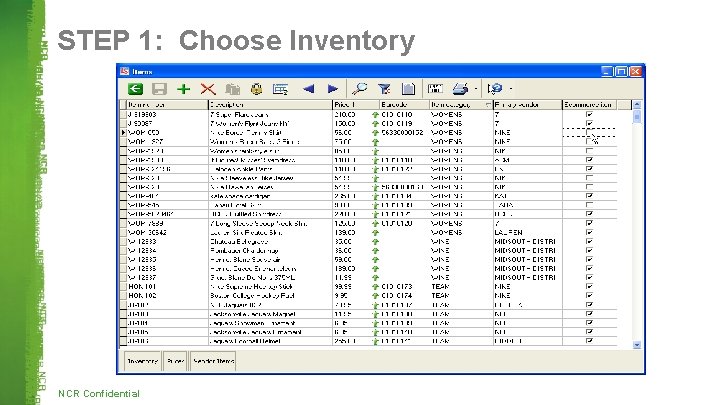720x405 pixels.
Task: Open the printer icon dropdown arrow
Action: 476,89
